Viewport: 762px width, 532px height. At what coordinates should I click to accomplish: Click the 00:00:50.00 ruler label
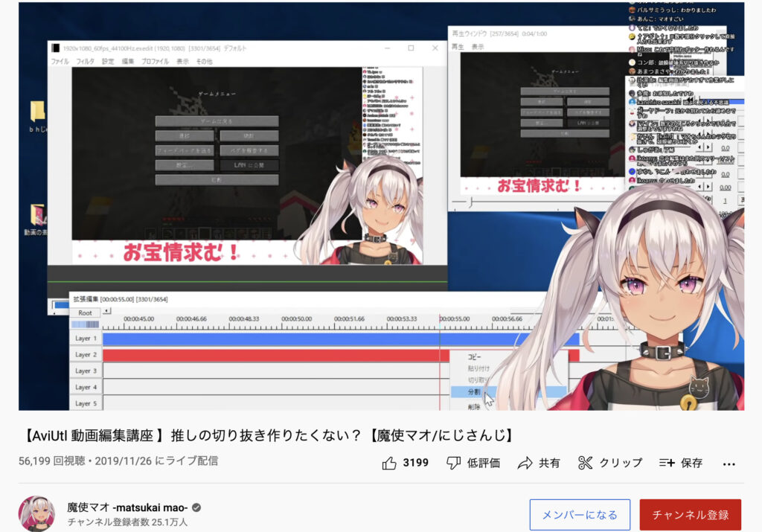pyautogui.click(x=296, y=318)
